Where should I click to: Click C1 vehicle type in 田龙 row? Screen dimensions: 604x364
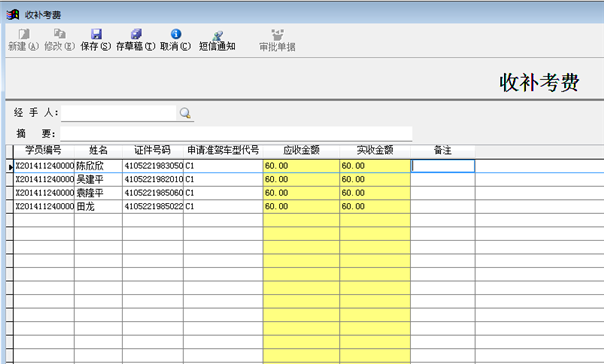(x=223, y=206)
